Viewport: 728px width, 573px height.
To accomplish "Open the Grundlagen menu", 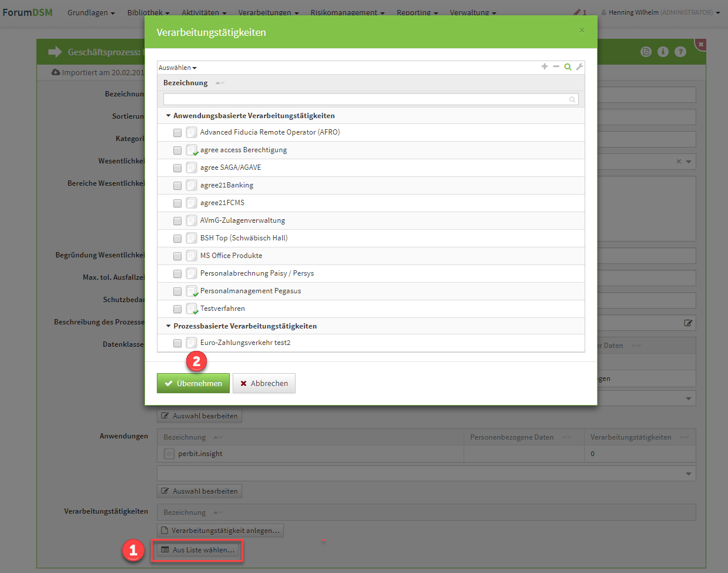I will click(90, 12).
